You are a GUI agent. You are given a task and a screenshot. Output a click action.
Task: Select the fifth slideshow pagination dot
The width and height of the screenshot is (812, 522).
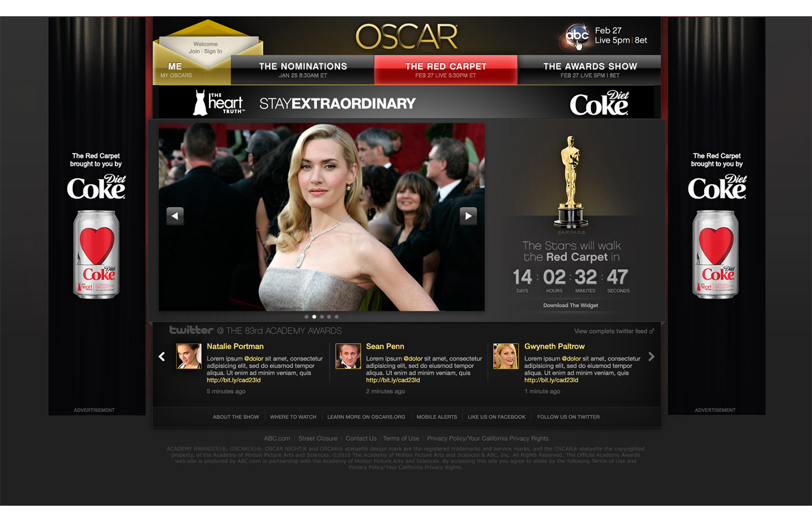click(336, 317)
